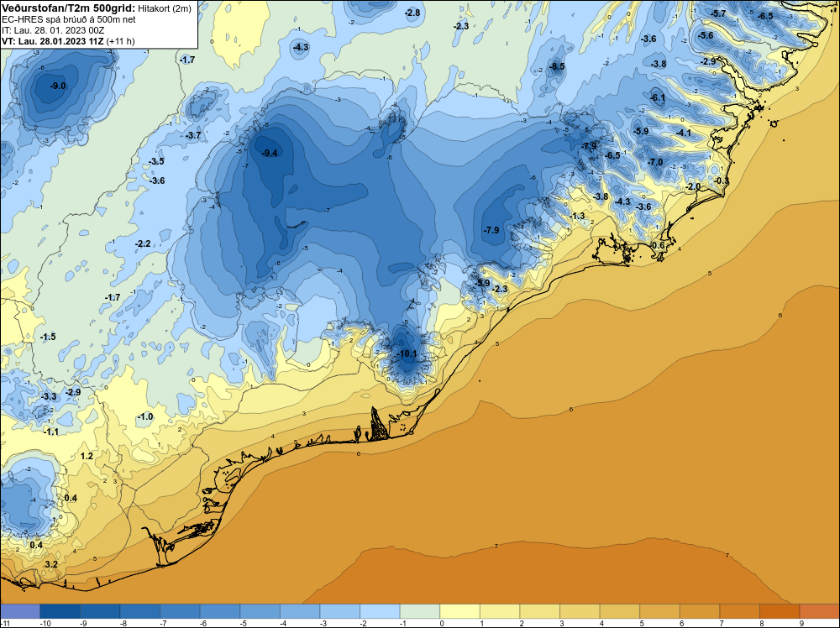
Task: Click the -1.0 temperature label
Action: [145, 416]
